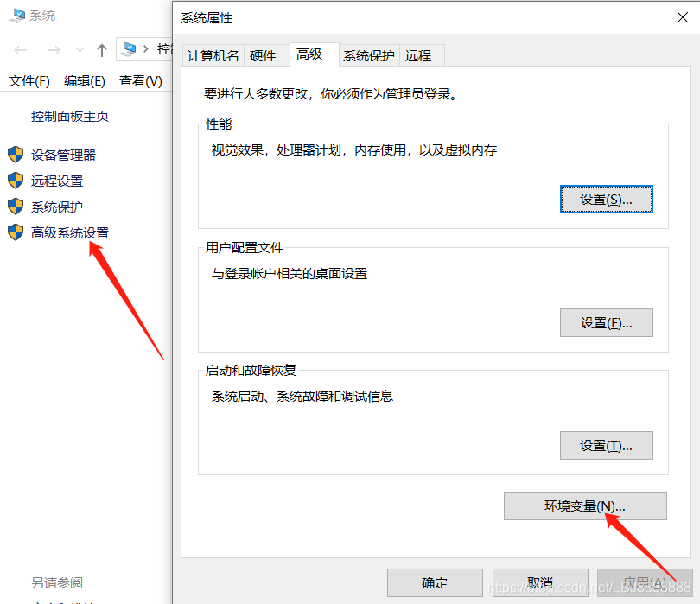Click 设置(E)... user profiles button
The width and height of the screenshot is (700, 604).
click(x=607, y=323)
